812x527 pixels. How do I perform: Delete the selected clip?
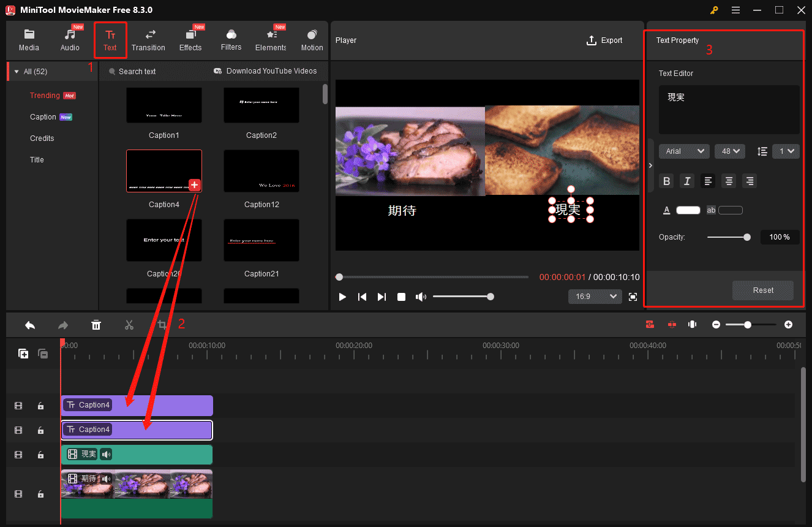pos(96,325)
